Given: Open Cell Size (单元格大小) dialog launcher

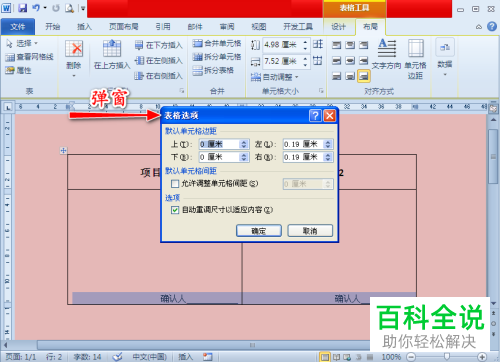Looking at the screenshot, I should tap(321, 91).
